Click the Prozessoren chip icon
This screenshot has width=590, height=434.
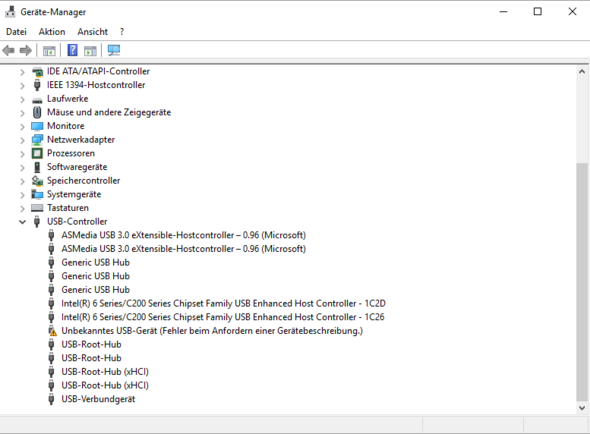[x=37, y=153]
